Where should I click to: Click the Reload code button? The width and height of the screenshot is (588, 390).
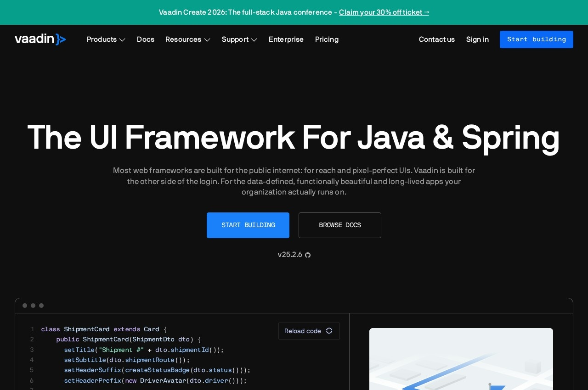(309, 331)
